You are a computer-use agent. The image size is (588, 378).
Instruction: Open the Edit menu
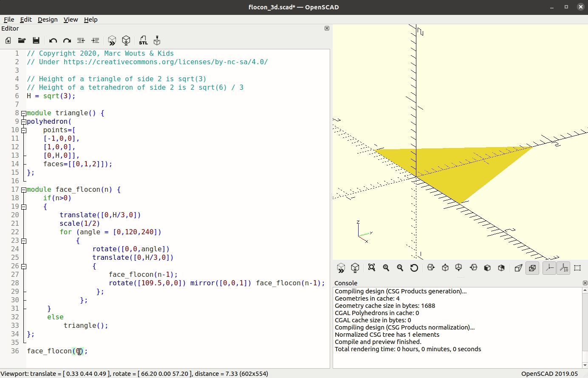click(x=26, y=20)
